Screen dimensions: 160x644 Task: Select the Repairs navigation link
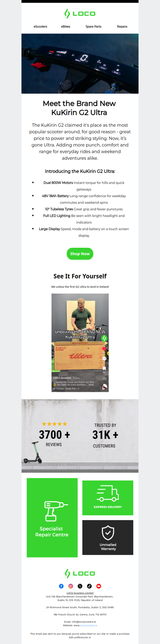tap(122, 26)
